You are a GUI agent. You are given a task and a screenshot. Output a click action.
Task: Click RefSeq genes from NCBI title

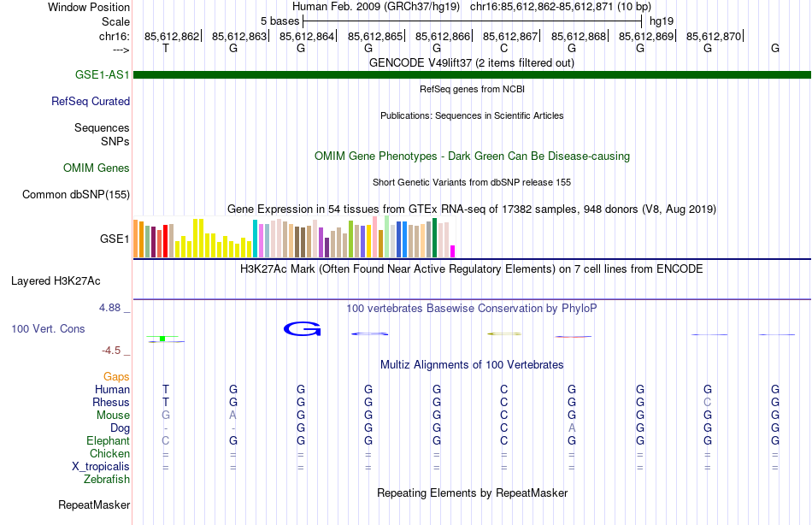click(x=473, y=89)
